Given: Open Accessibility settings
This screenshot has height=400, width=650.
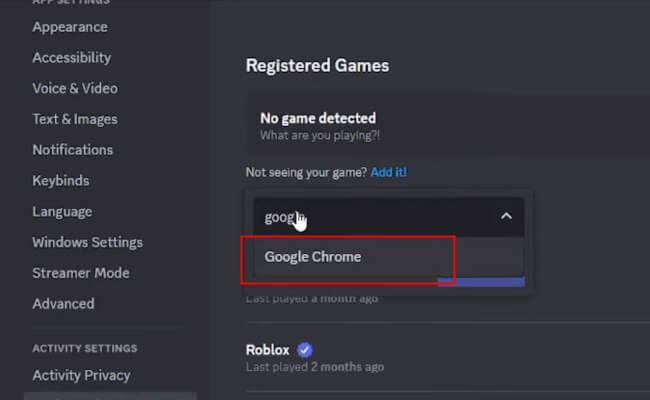Looking at the screenshot, I should [72, 58].
